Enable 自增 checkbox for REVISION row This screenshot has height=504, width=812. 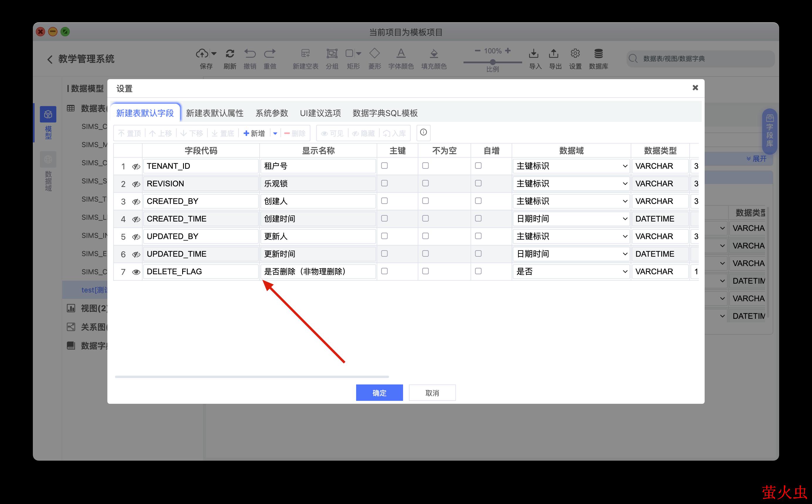click(478, 183)
